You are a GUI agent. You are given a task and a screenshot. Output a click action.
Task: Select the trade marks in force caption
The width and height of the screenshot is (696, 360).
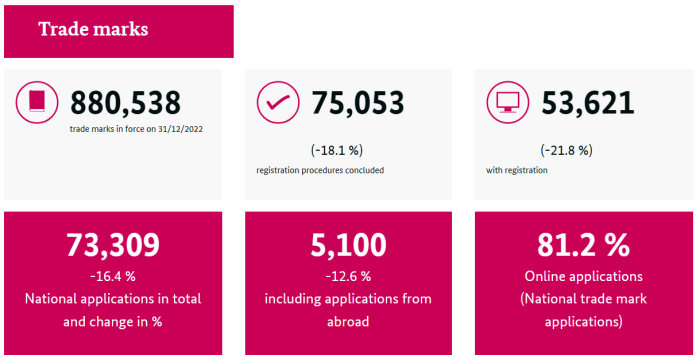tap(136, 131)
